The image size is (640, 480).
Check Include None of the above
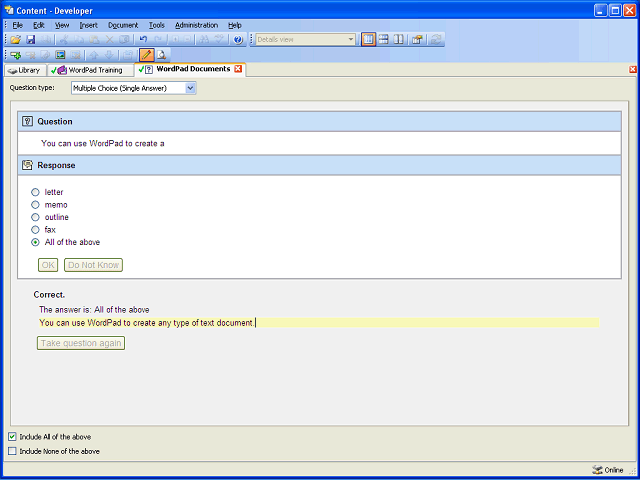(x=12, y=451)
